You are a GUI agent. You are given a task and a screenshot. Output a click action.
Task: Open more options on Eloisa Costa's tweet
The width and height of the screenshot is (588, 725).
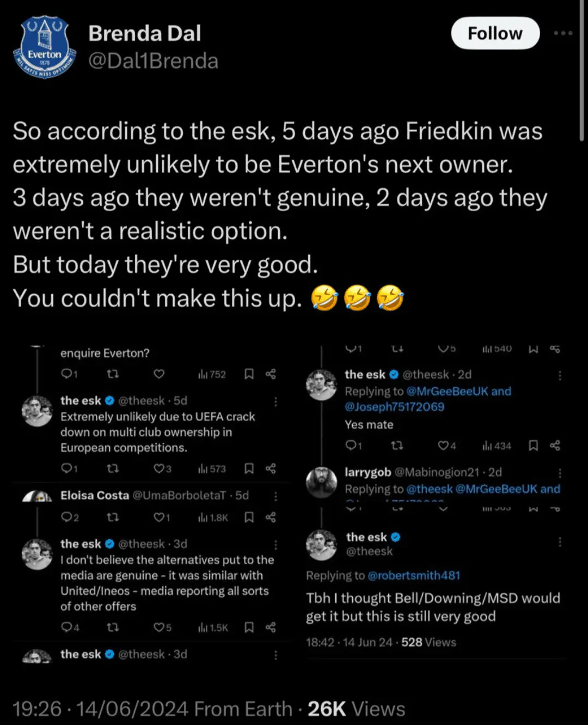[275, 496]
